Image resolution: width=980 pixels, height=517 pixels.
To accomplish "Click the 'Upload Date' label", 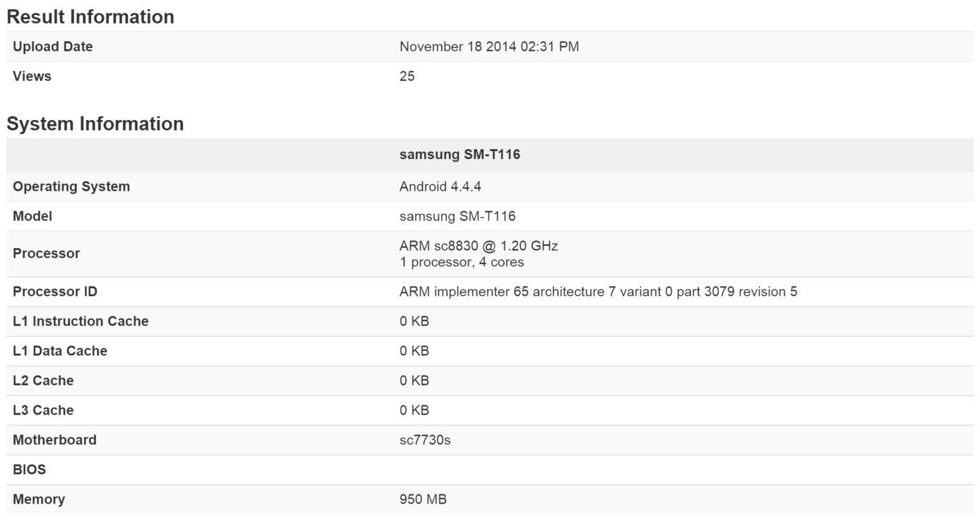I will pyautogui.click(x=53, y=47).
